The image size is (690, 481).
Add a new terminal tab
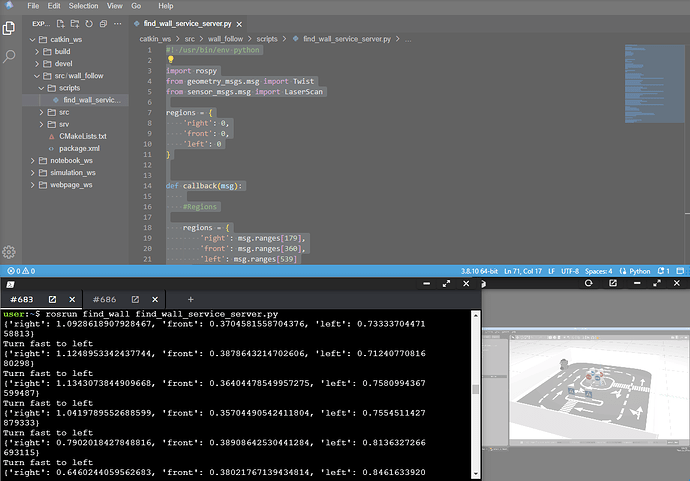click(x=190, y=299)
